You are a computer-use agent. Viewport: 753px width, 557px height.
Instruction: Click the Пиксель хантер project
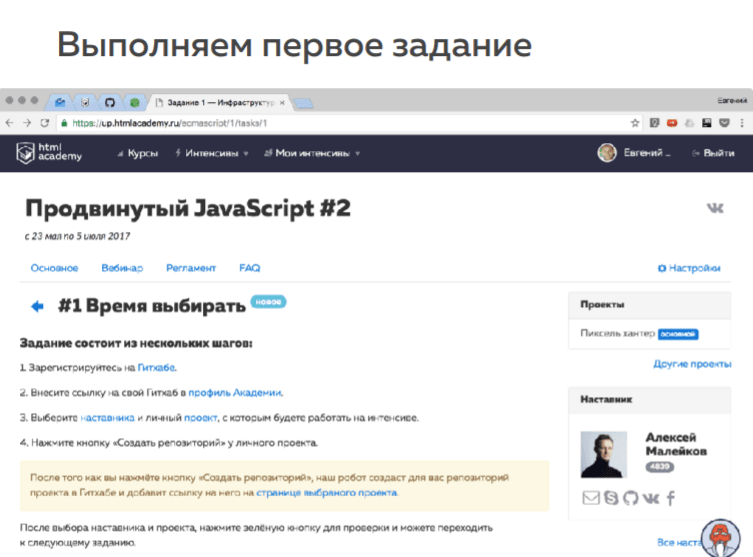(617, 333)
